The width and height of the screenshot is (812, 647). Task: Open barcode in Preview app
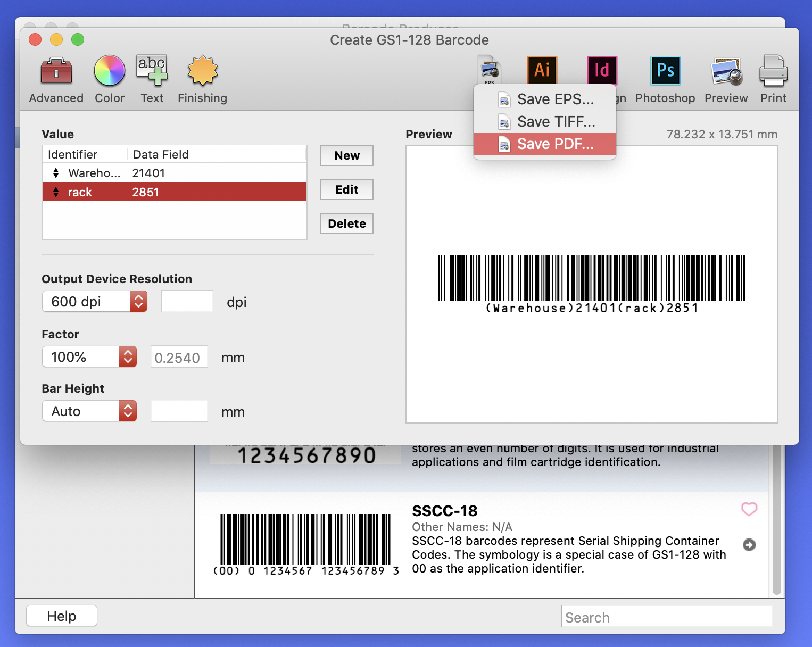[x=727, y=71]
